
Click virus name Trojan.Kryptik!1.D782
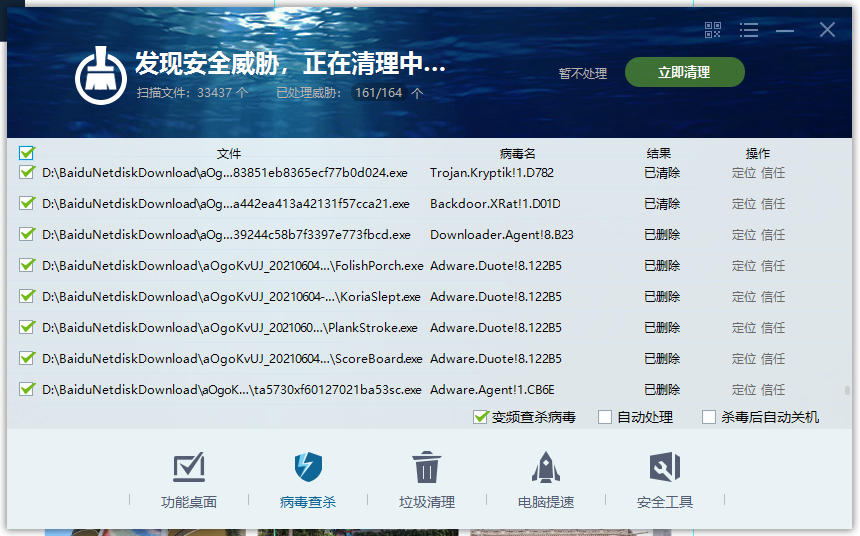tap(492, 173)
